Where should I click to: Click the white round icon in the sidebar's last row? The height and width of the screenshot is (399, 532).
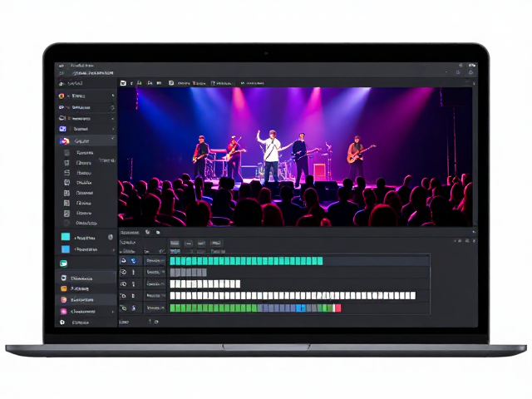pos(62,323)
